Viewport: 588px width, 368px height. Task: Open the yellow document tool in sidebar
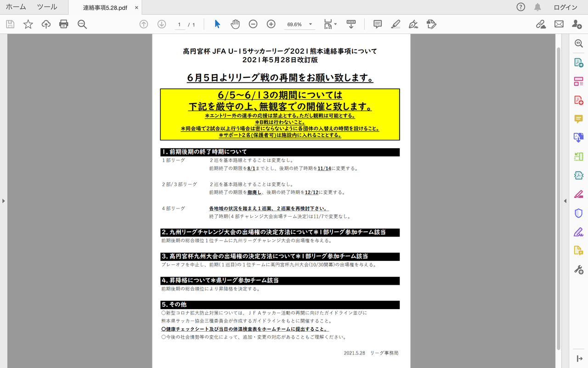click(x=579, y=250)
